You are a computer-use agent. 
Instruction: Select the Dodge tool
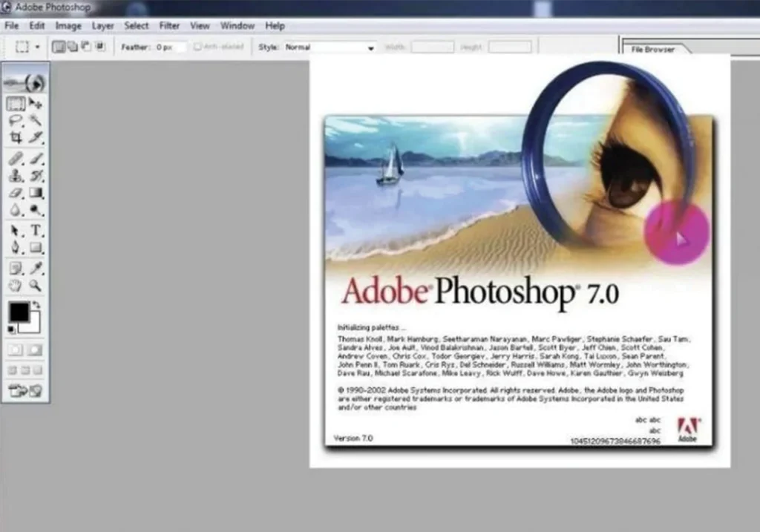pyautogui.click(x=36, y=210)
